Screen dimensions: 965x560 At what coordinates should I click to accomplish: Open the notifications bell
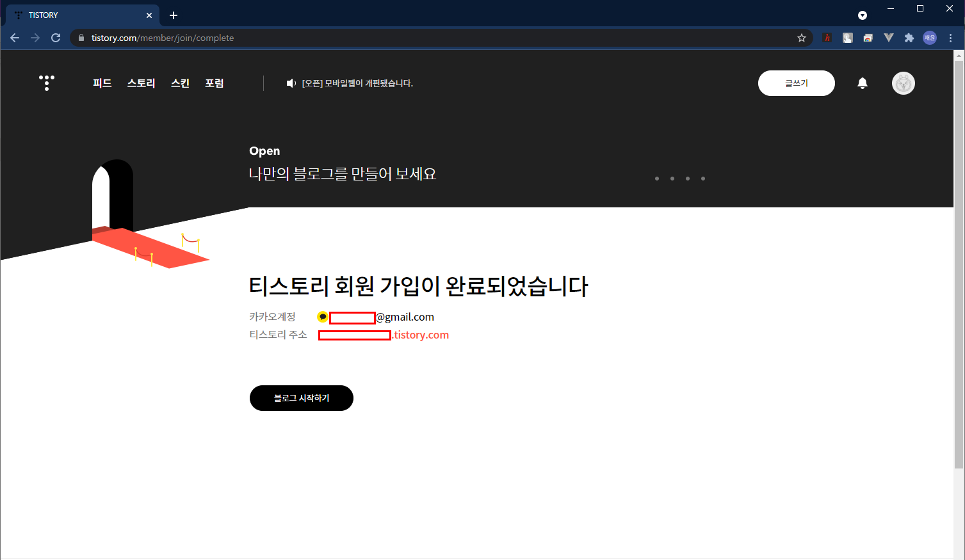click(863, 83)
